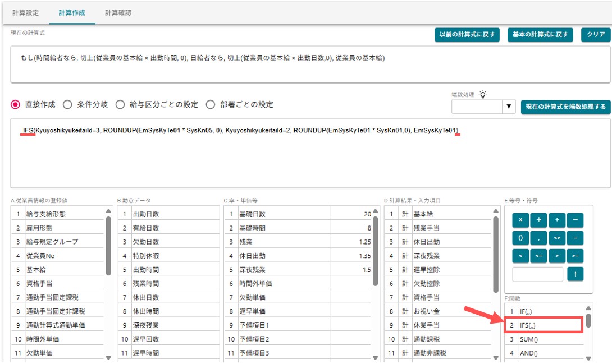Switch to the 計算確認 tab

click(x=118, y=12)
